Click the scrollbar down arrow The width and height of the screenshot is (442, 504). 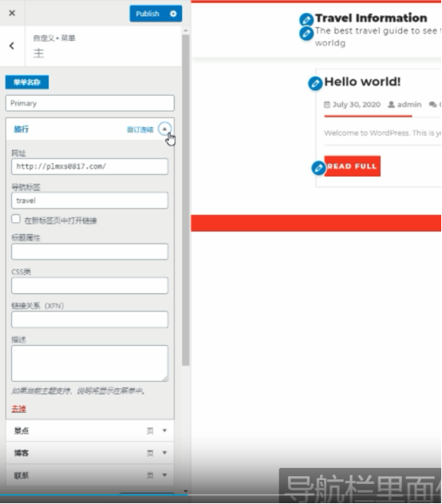tap(186, 491)
